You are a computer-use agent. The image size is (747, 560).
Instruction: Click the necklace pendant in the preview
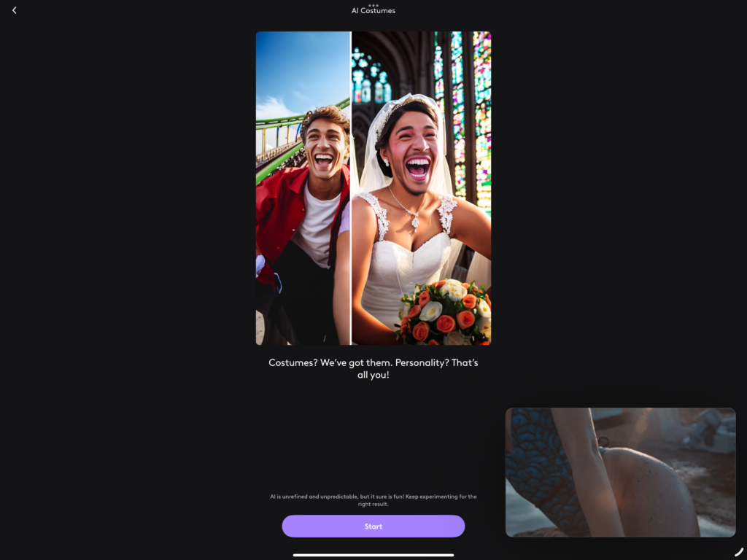pyautogui.click(x=414, y=221)
